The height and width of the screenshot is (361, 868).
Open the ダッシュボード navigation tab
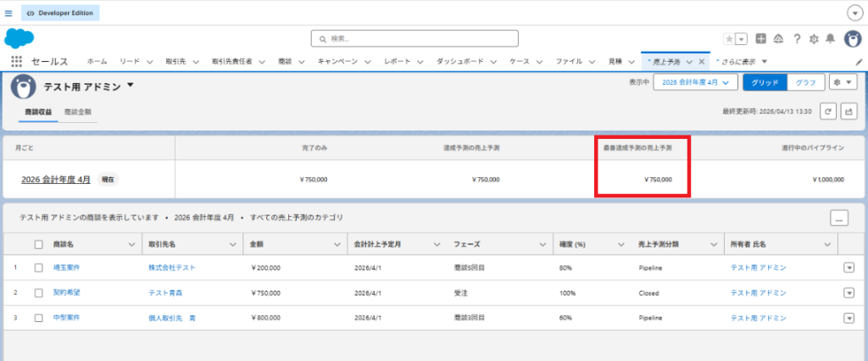[x=460, y=62]
